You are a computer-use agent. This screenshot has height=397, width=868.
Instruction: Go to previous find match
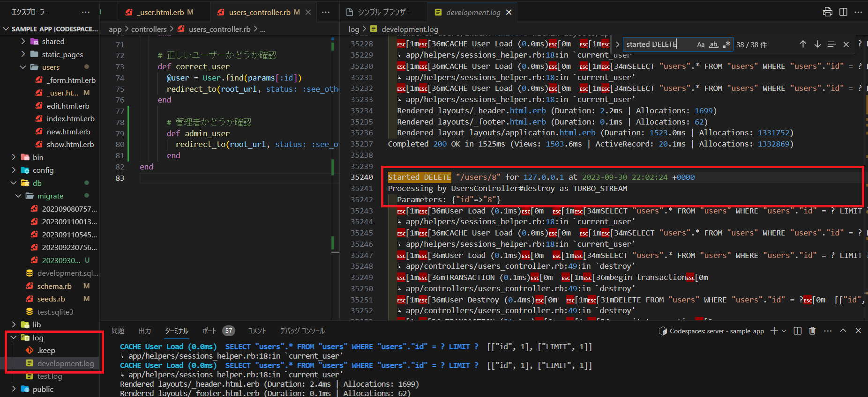pos(803,44)
